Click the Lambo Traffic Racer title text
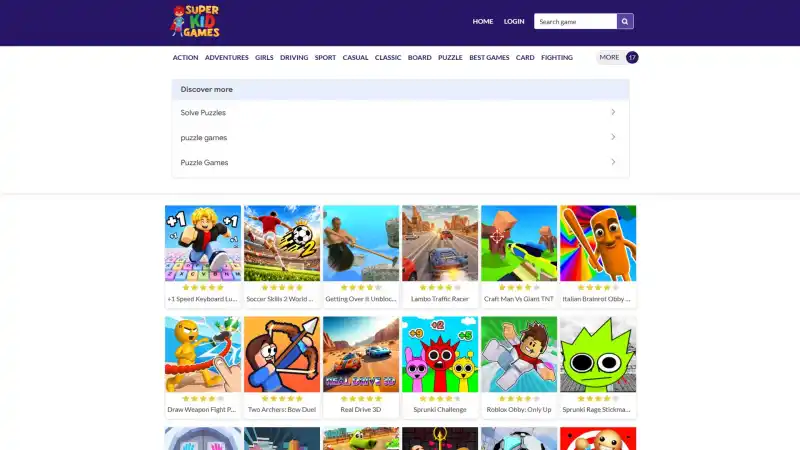800x450 pixels. 440,299
